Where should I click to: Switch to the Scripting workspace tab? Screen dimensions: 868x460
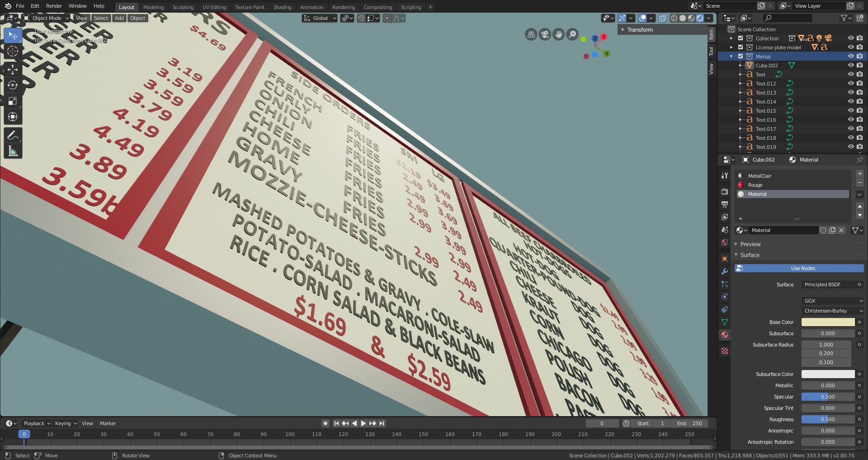click(x=411, y=7)
